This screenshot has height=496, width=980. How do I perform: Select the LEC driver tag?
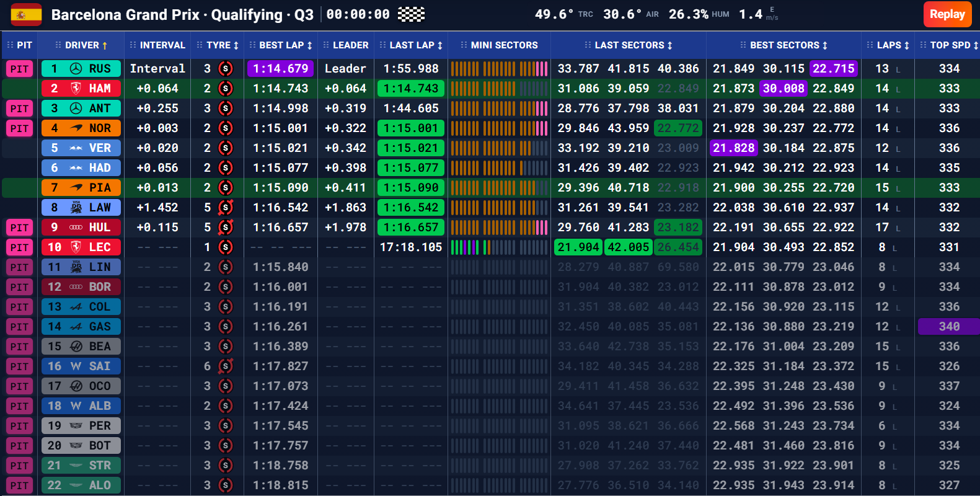(x=81, y=247)
